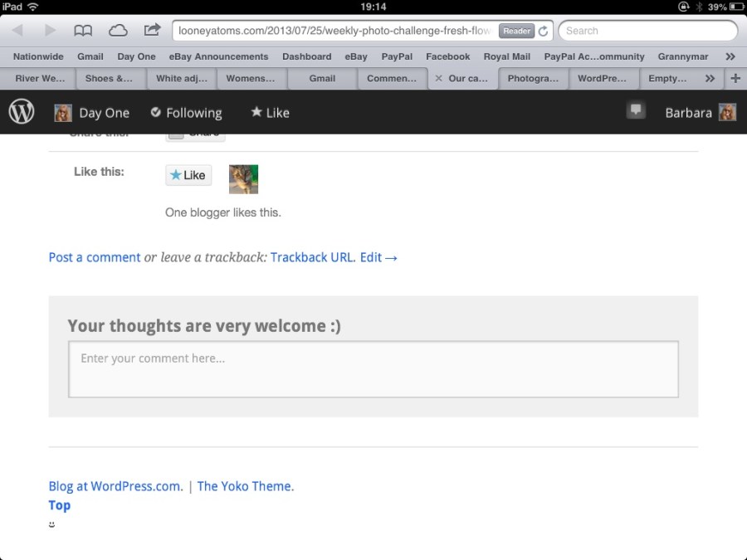
Task: Click the Trackback URL link
Action: [313, 258]
